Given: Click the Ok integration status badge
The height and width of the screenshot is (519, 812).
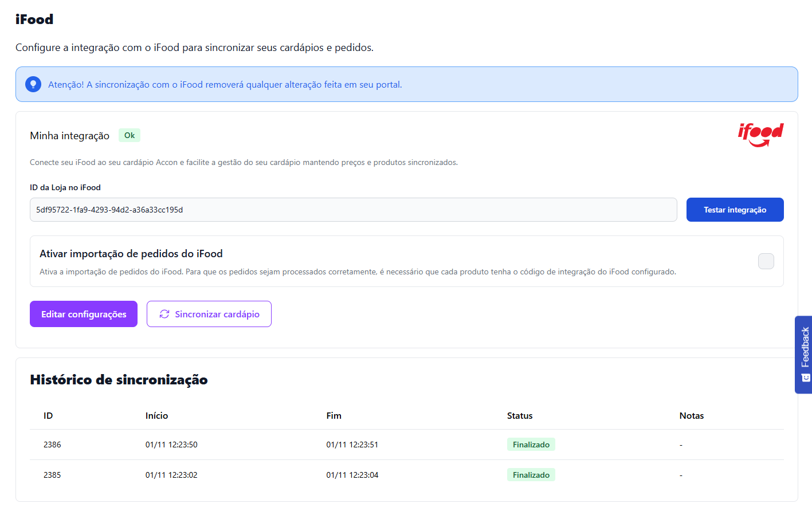Looking at the screenshot, I should pyautogui.click(x=130, y=135).
